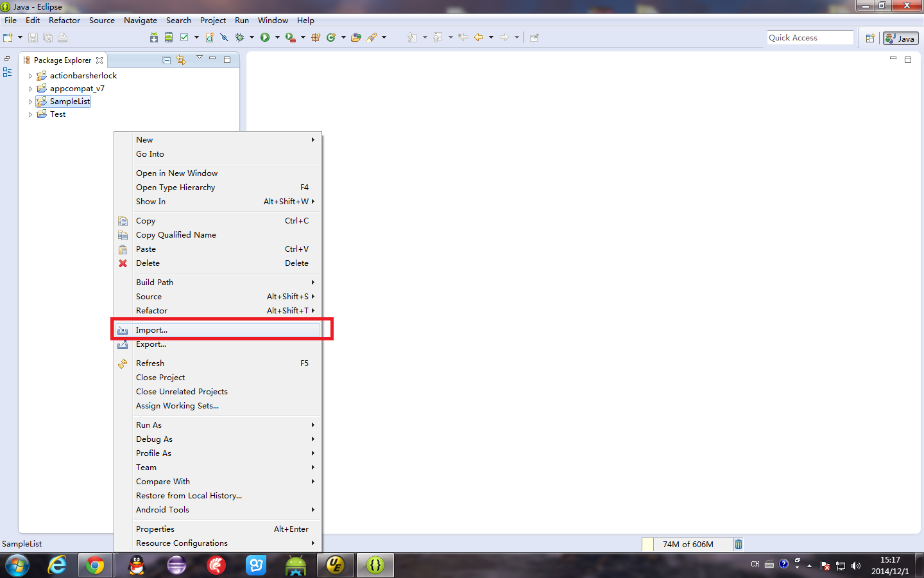924x578 pixels.
Task: Click the Android Lint check icon
Action: pyautogui.click(x=185, y=37)
